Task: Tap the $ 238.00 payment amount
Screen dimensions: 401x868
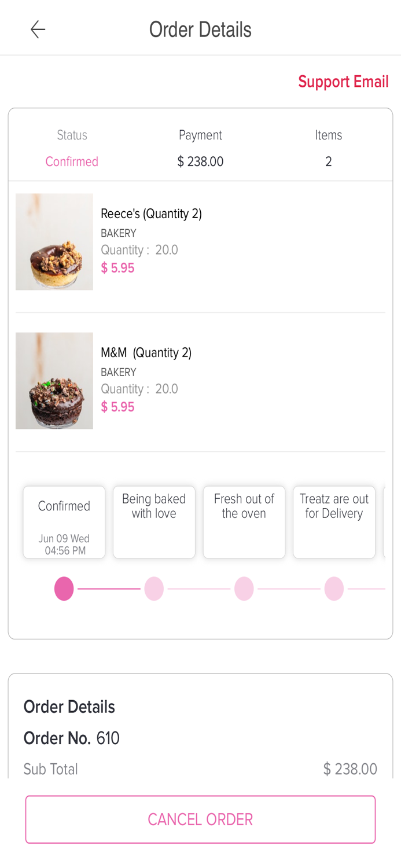Action: [x=200, y=161]
